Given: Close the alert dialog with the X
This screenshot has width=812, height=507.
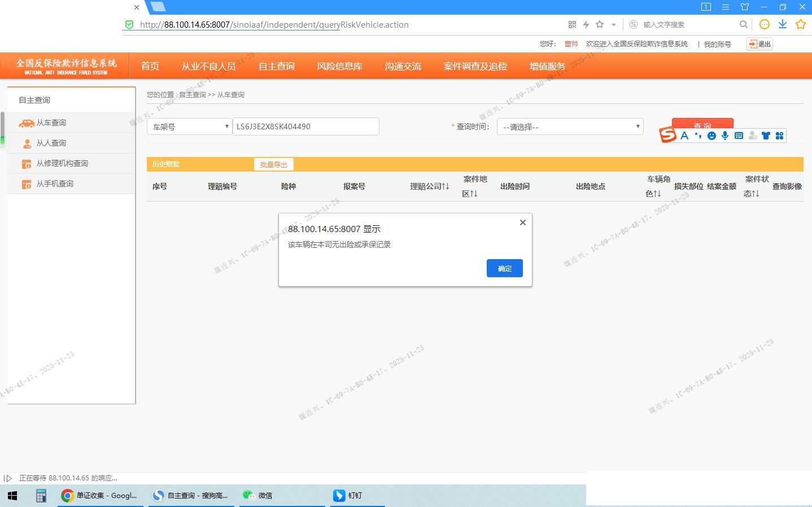Looking at the screenshot, I should (522, 222).
